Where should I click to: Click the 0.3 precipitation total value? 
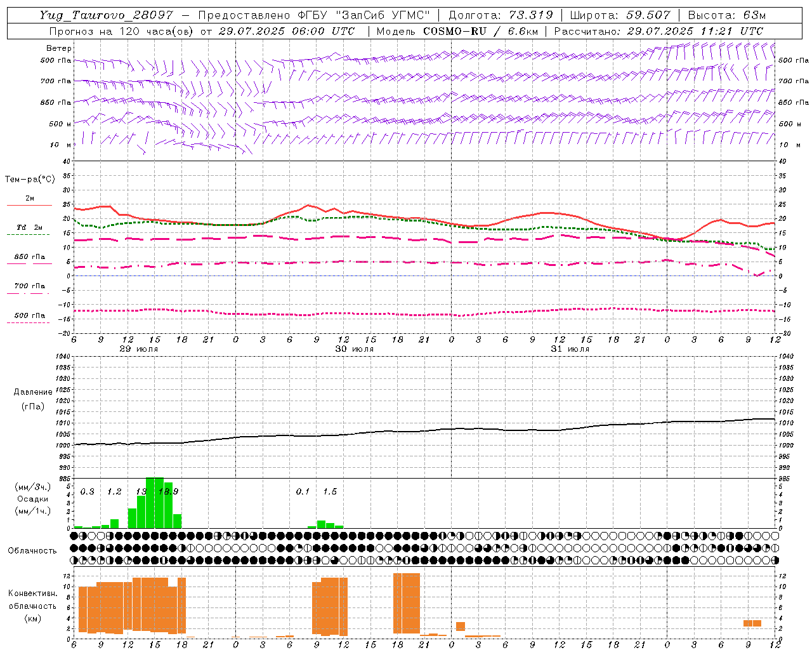point(88,491)
